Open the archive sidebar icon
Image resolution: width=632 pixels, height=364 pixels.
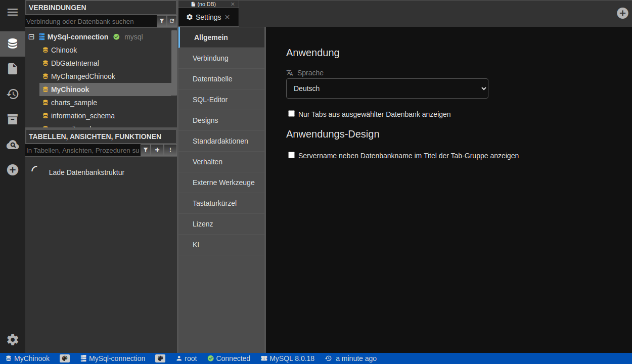[x=13, y=119]
